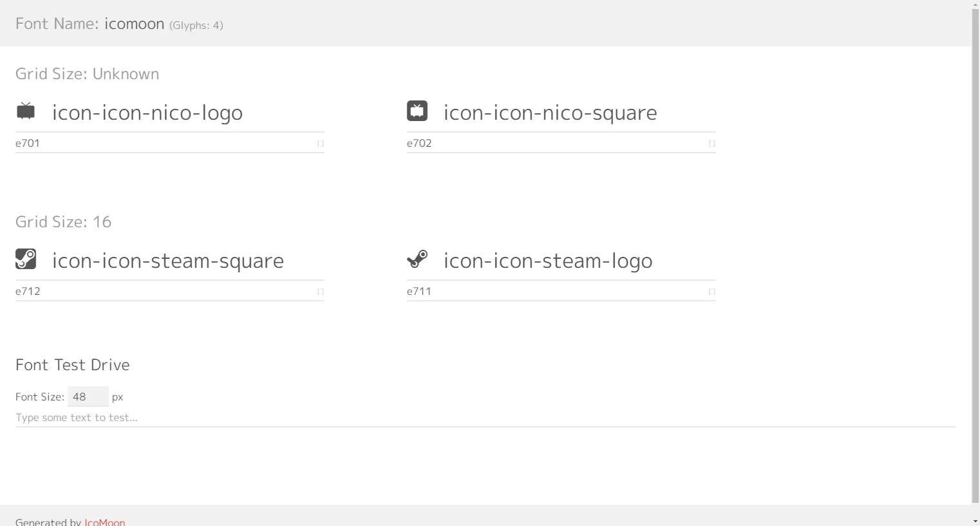The width and height of the screenshot is (980, 526).
Task: Click the 'Font Test Drive' heading
Action: (x=73, y=365)
